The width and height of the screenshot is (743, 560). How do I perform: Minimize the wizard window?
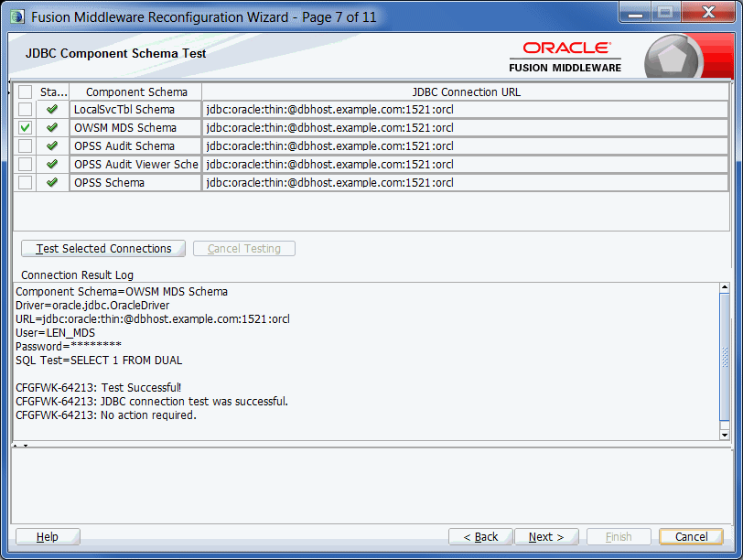click(635, 13)
